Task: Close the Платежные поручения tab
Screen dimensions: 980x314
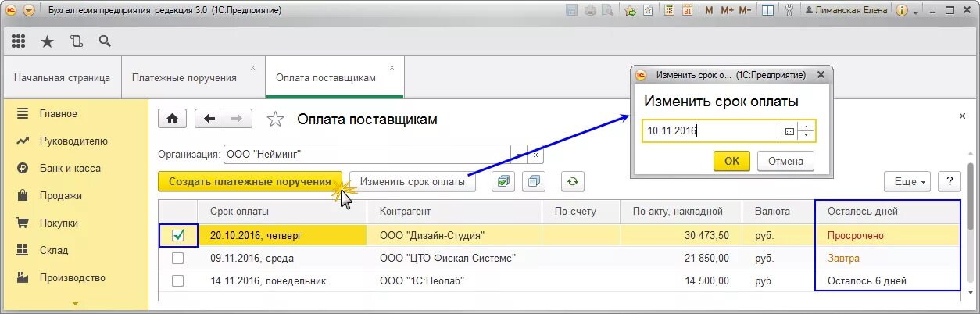Action: (252, 67)
